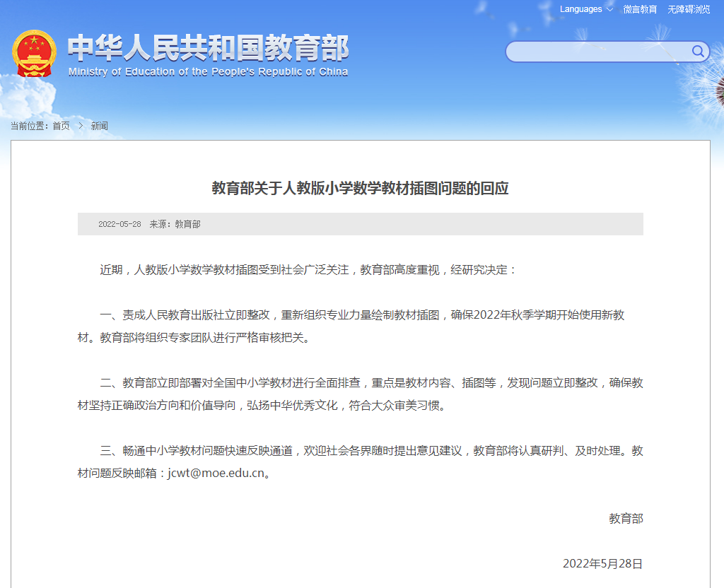
Task: Open the 微言教育 link
Action: coord(640,9)
